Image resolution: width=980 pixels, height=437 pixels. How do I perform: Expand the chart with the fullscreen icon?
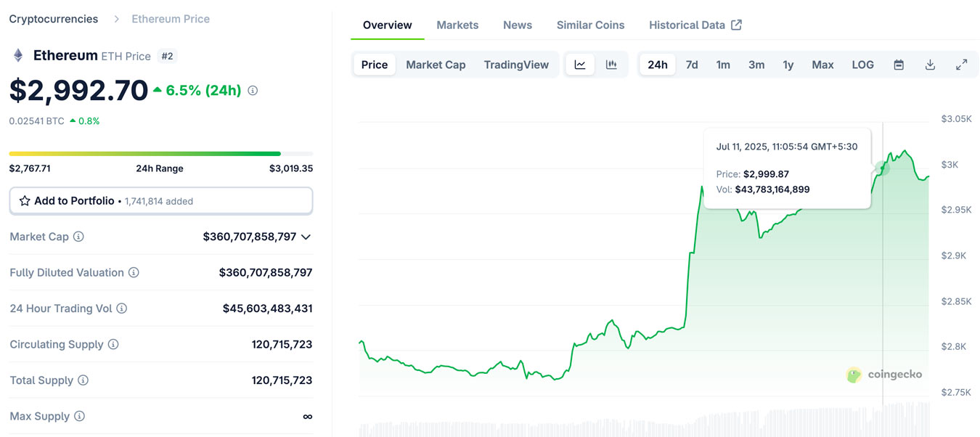(x=961, y=64)
